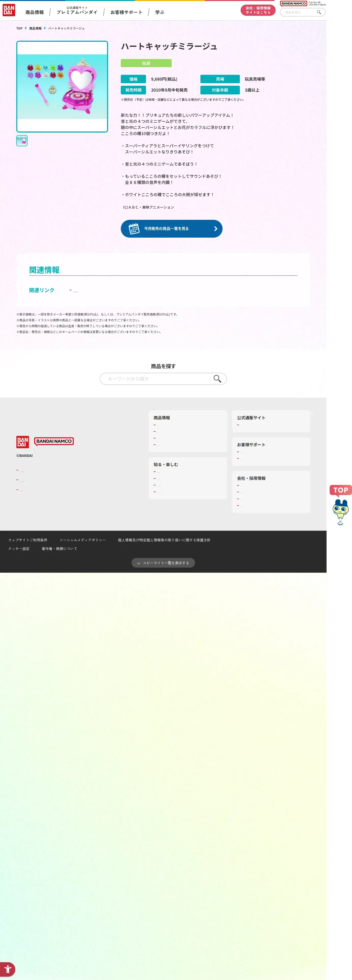Viewport: 352px width, 980px height.
Task: Open ソーシャルメディアポリシー link
Action: (x=82, y=540)
